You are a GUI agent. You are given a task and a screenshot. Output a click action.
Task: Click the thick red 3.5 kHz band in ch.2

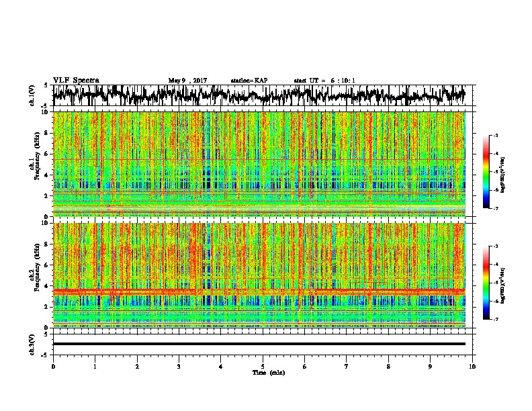259,291
